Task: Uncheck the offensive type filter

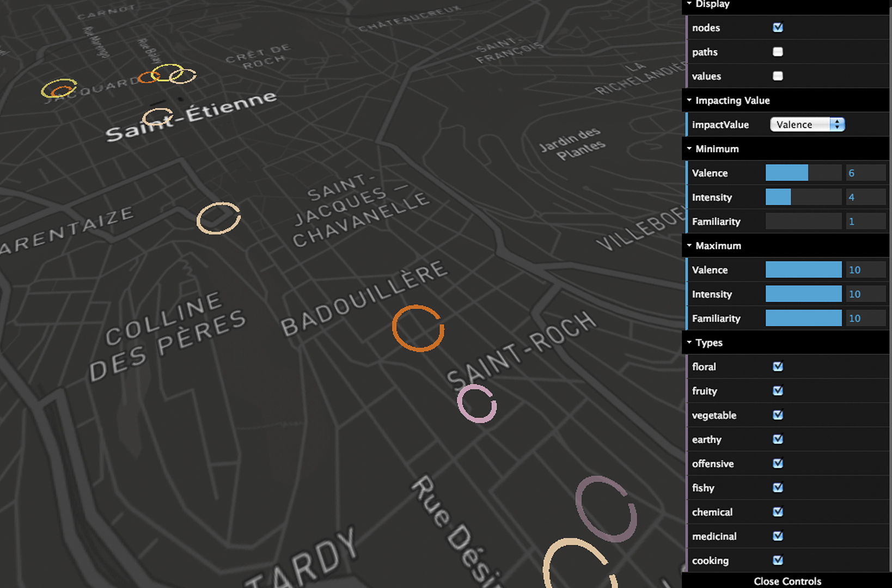Action: click(778, 463)
